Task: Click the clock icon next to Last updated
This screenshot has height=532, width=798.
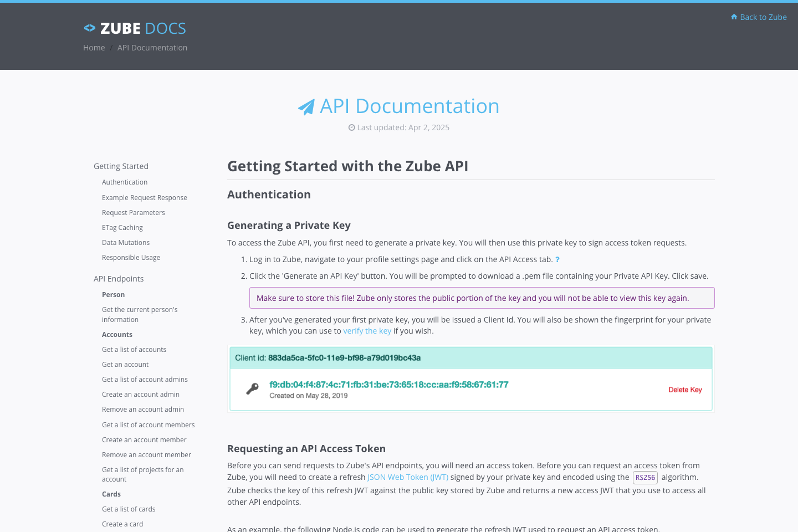Action: pyautogui.click(x=351, y=127)
